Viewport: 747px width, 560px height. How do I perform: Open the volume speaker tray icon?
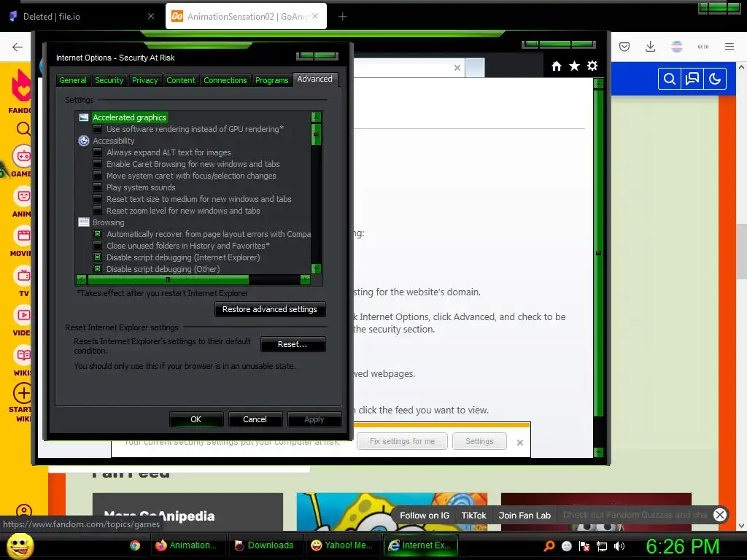(619, 546)
